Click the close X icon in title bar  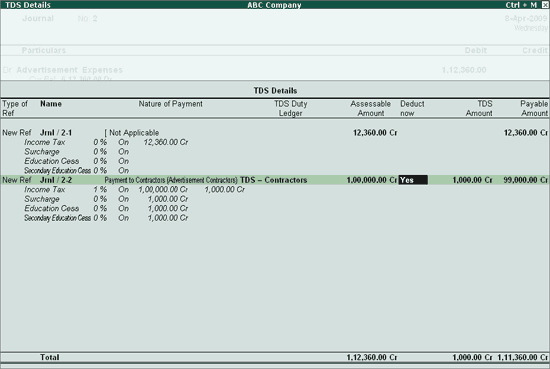[x=545, y=5]
